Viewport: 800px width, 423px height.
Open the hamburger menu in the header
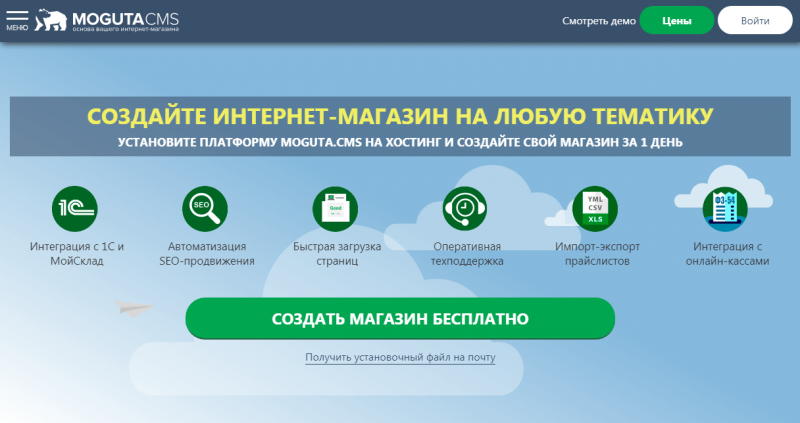click(17, 20)
